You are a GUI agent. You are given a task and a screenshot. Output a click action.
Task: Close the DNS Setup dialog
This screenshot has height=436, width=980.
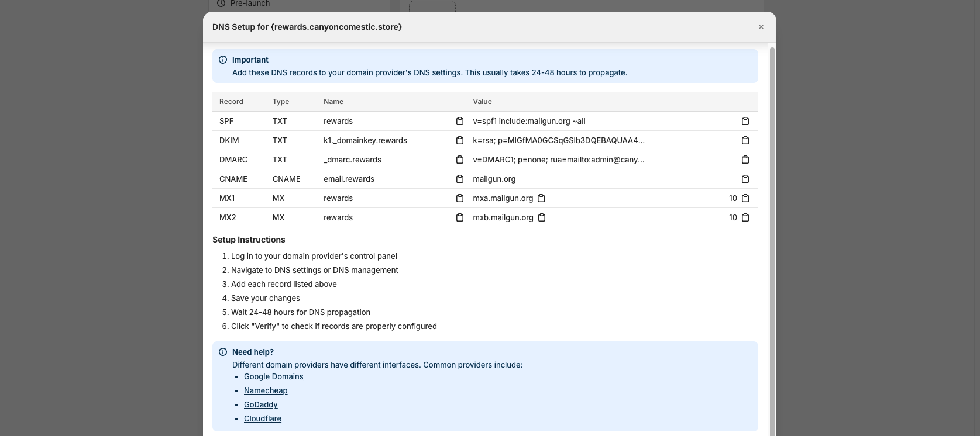click(761, 27)
